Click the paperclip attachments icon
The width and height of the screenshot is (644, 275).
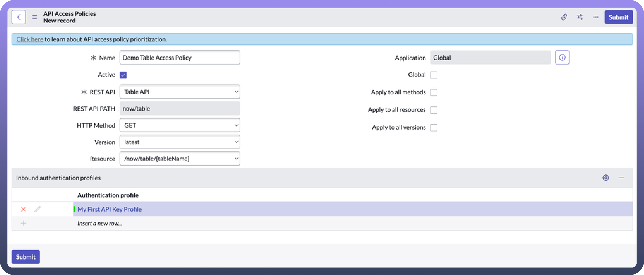564,17
